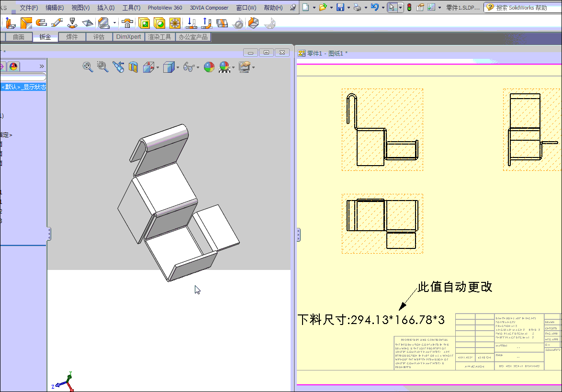Select the Simple Hole tool
This screenshot has width=562, height=392.
pyautogui.click(x=159, y=23)
